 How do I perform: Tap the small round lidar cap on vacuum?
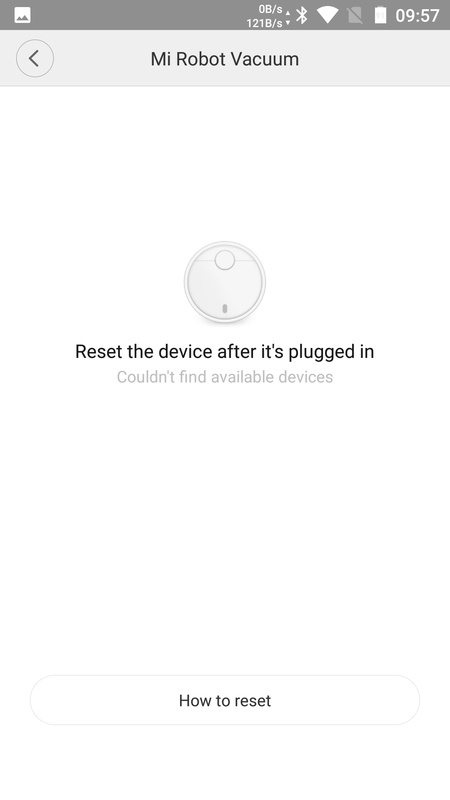coord(224,260)
